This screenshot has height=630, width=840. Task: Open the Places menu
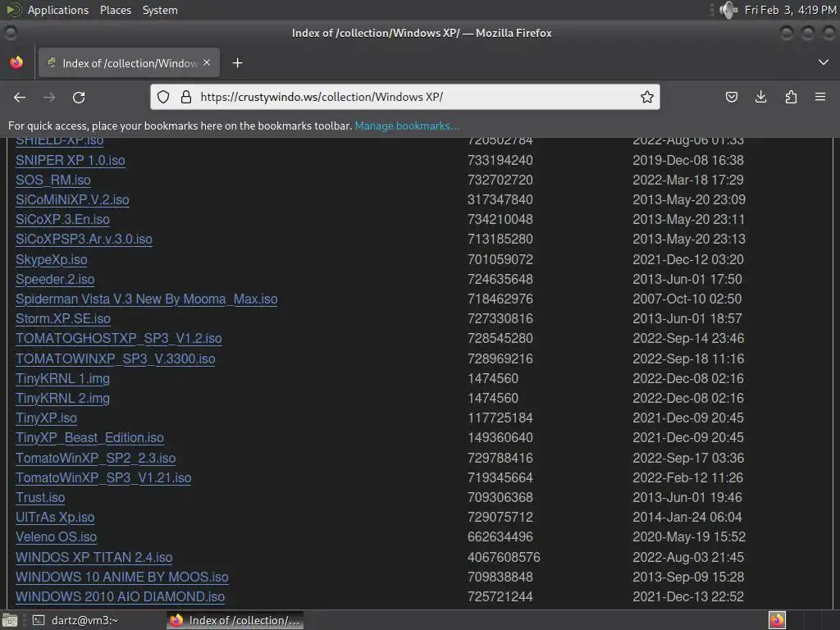coord(116,10)
